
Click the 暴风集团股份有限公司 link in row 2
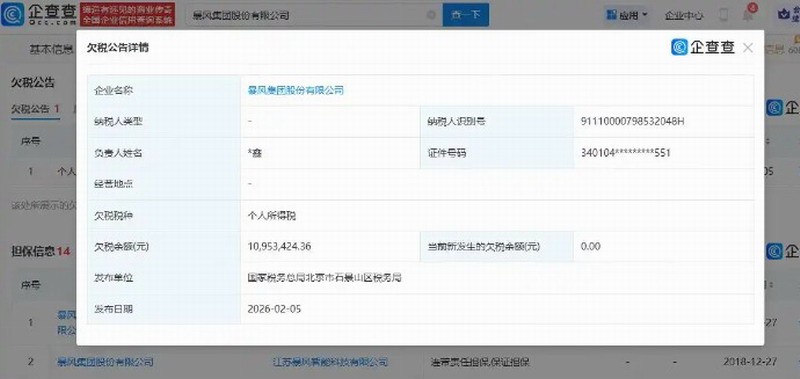[x=105, y=362]
